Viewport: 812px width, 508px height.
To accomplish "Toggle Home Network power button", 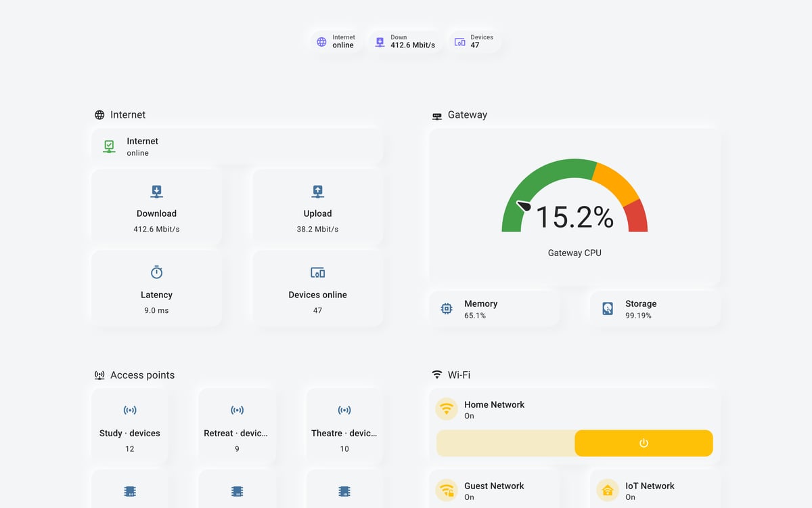I will click(644, 443).
